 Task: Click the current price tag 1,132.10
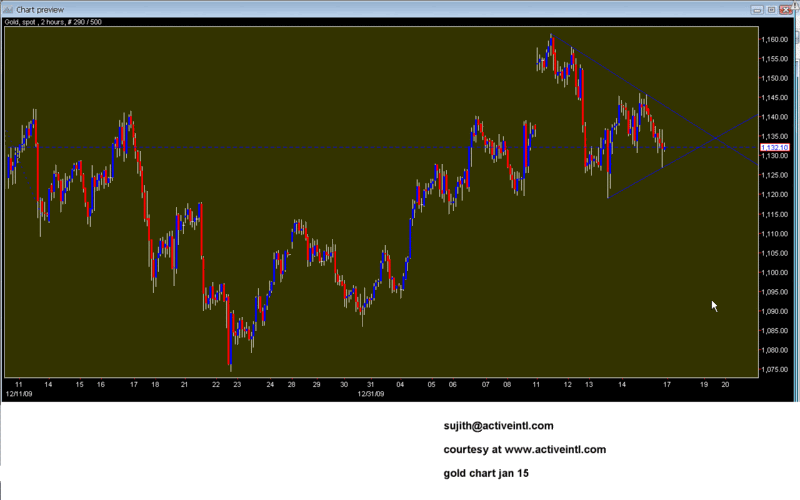775,147
